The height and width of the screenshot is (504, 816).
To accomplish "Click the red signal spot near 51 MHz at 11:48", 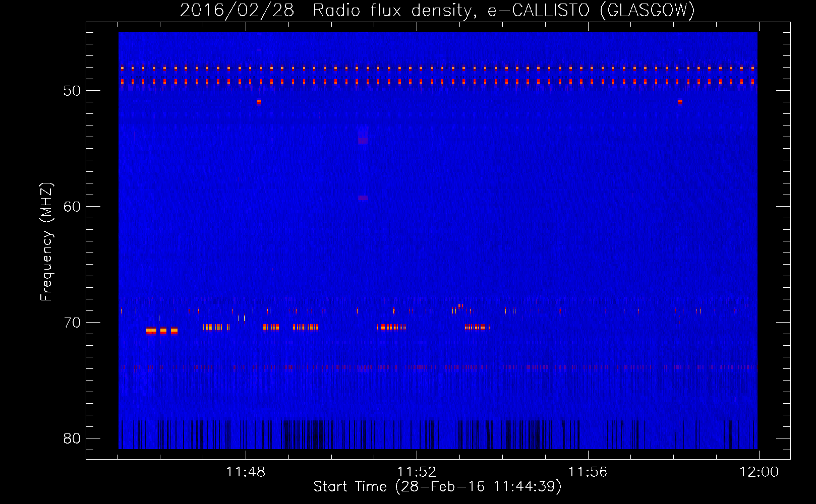I will coord(259,101).
